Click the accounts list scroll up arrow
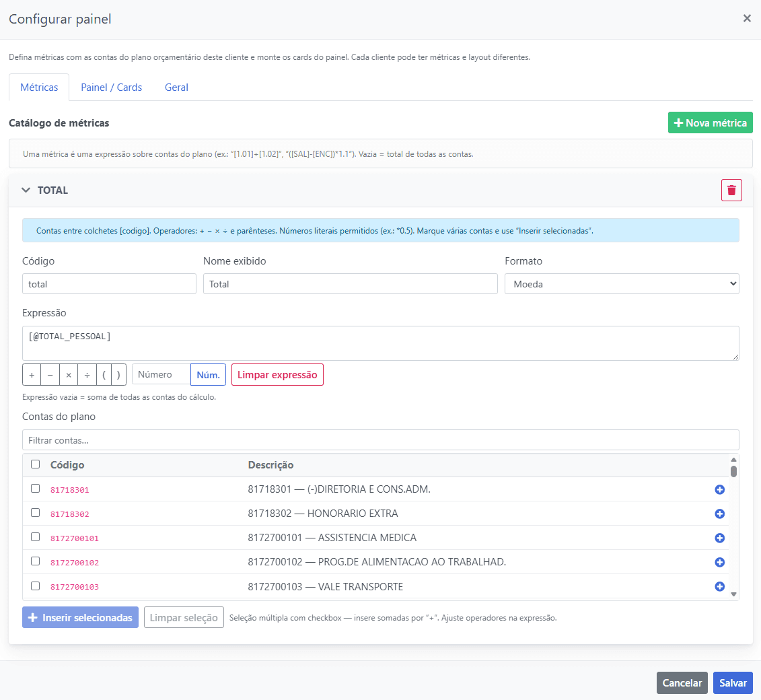Screen dimensions: 761x700 (733, 459)
